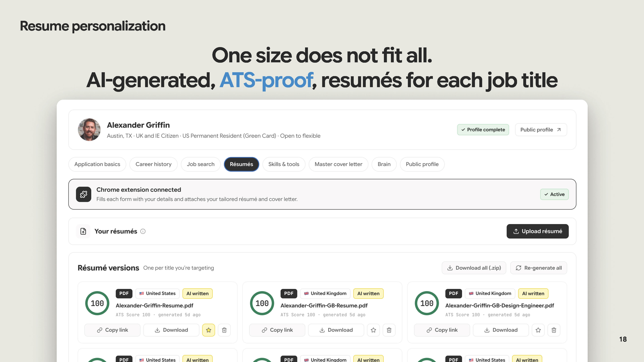
Task: Click the file name Alexander-Griffin-Resume.pdf
Action: pos(154,306)
